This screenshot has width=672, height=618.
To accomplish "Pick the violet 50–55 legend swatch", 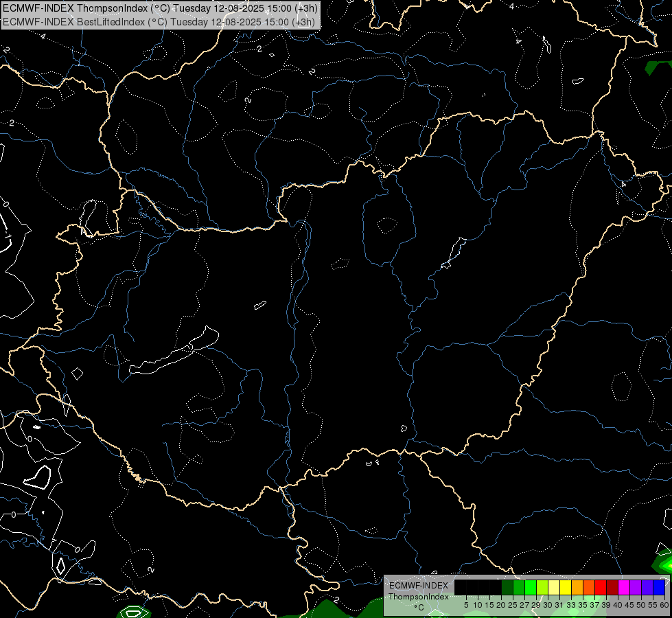I will [647, 587].
